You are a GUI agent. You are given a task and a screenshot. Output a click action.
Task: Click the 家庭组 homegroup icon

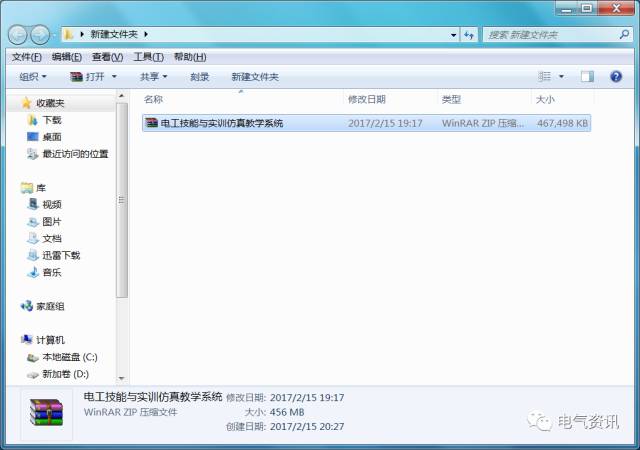pos(27,306)
